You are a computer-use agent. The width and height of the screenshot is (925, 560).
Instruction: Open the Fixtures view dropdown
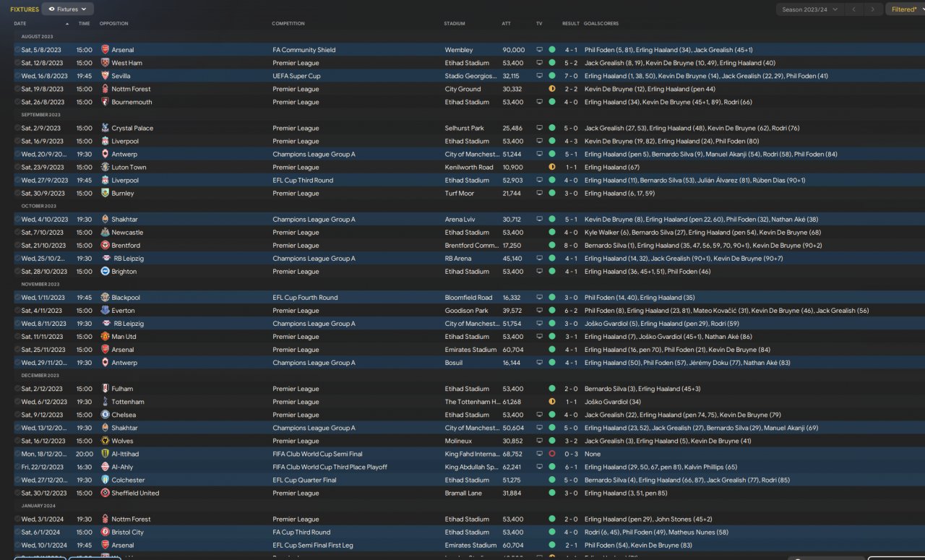click(x=68, y=9)
